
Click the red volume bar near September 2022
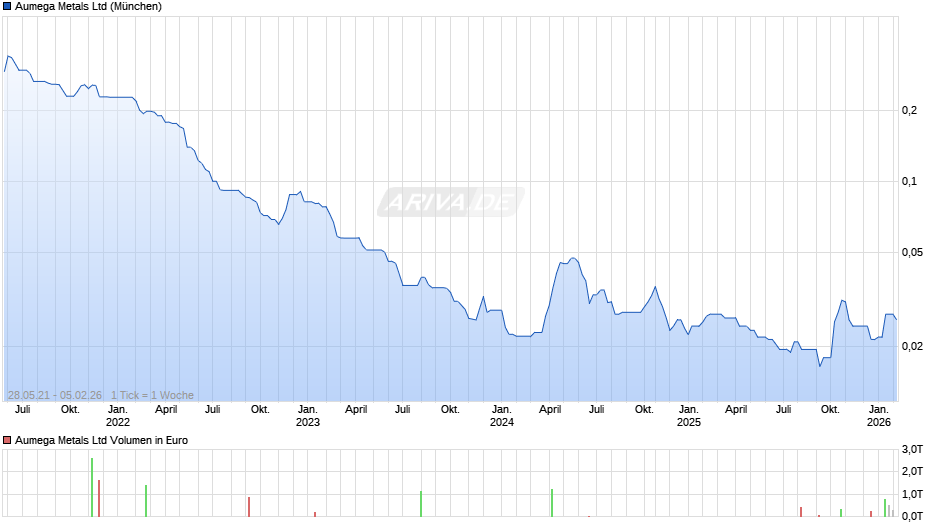point(249,507)
